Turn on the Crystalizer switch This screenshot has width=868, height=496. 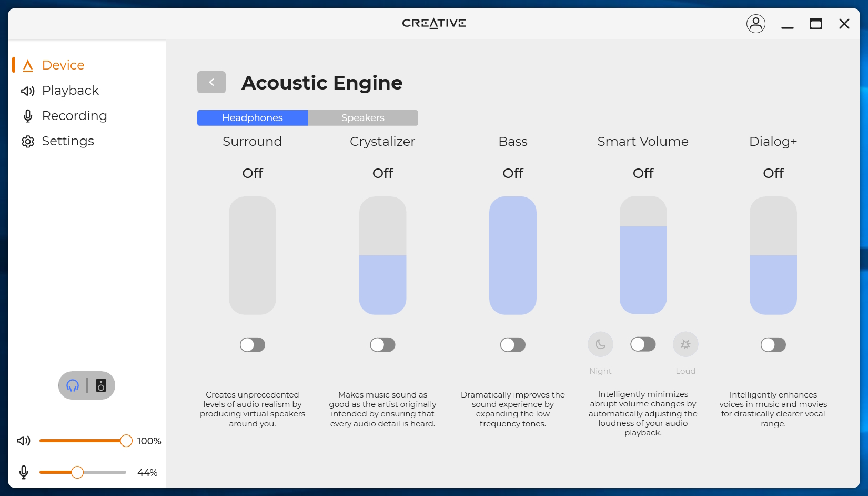pos(382,345)
